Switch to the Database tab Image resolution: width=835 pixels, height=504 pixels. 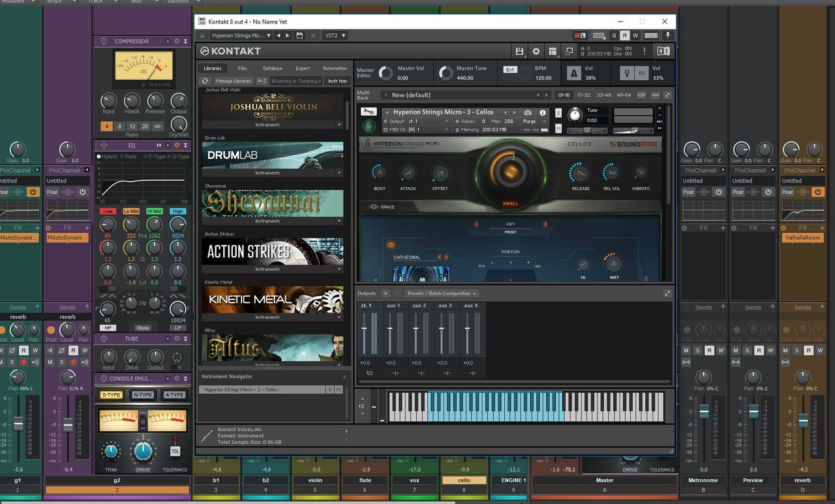[x=273, y=68]
